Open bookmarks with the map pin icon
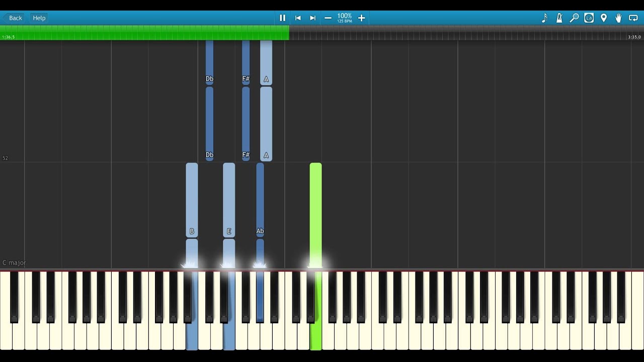644x362 pixels. [604, 18]
